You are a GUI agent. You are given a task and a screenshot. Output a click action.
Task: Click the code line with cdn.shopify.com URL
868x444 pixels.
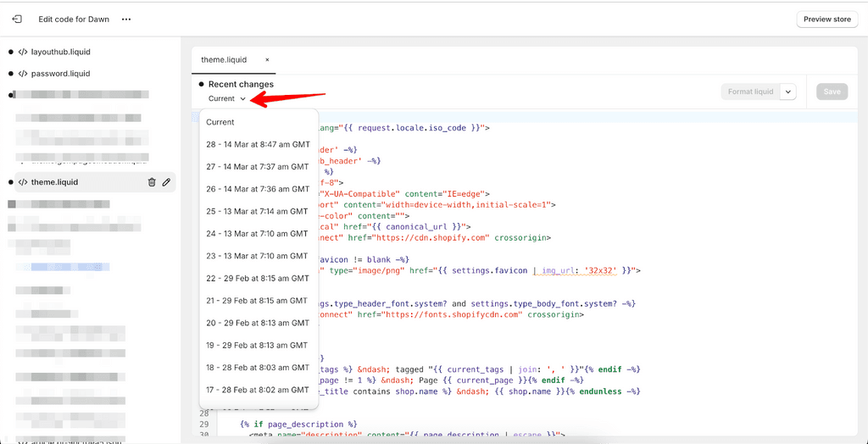(x=435, y=237)
